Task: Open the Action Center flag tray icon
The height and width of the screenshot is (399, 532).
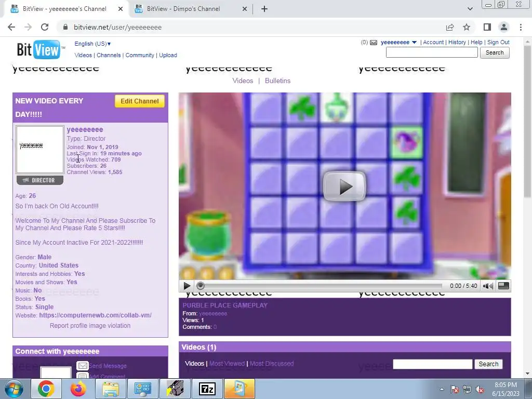Action: [x=454, y=390]
